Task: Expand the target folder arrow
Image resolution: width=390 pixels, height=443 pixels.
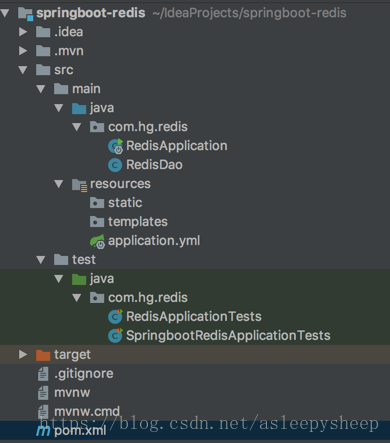Action: 23,354
